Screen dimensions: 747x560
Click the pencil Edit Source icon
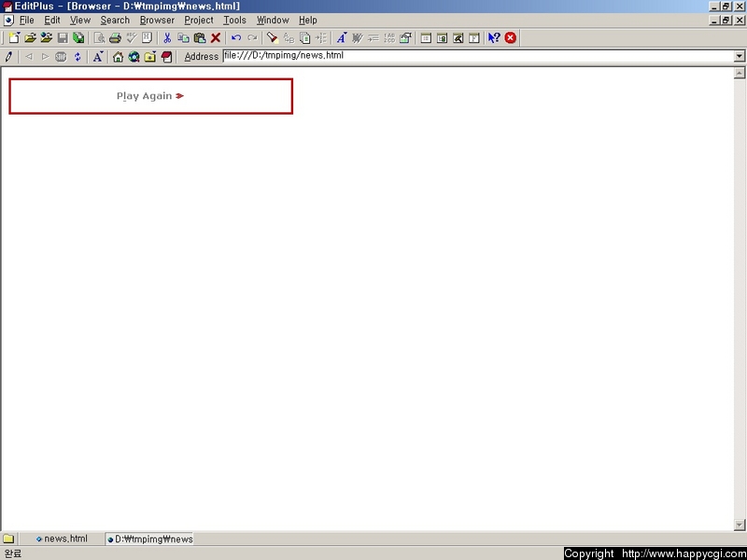(x=8, y=57)
